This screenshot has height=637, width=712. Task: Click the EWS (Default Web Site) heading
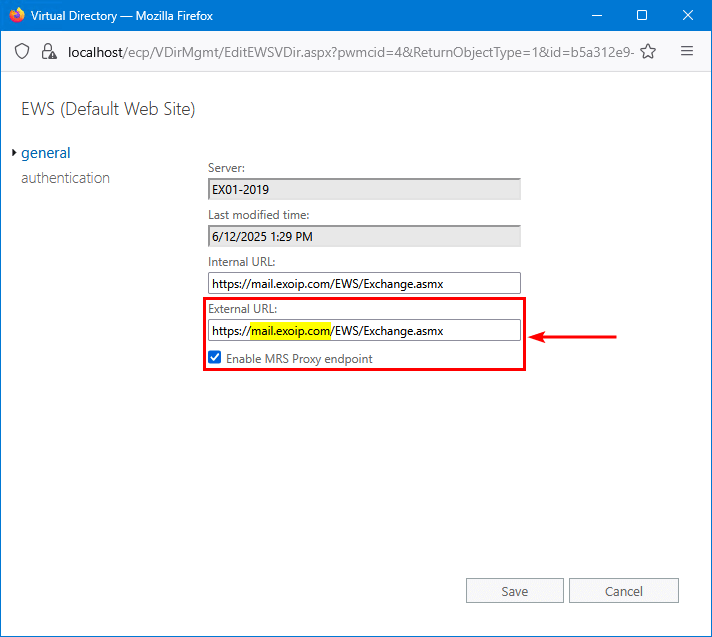point(108,109)
